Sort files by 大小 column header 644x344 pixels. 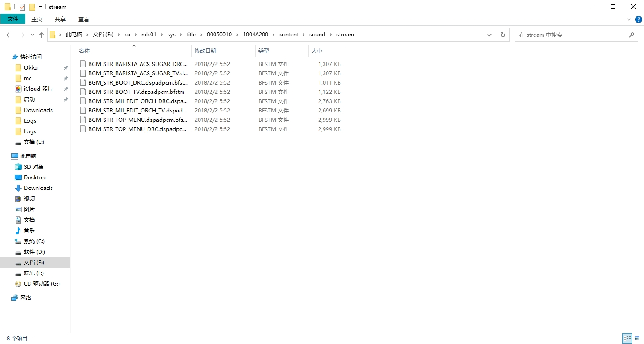317,51
